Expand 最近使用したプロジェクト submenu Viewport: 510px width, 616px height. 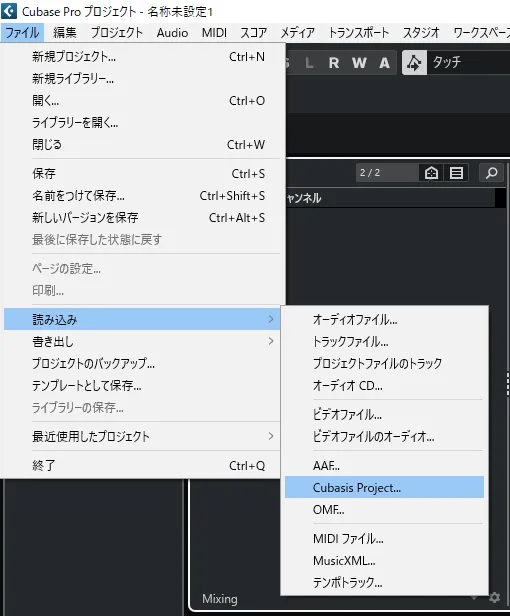tap(142, 436)
